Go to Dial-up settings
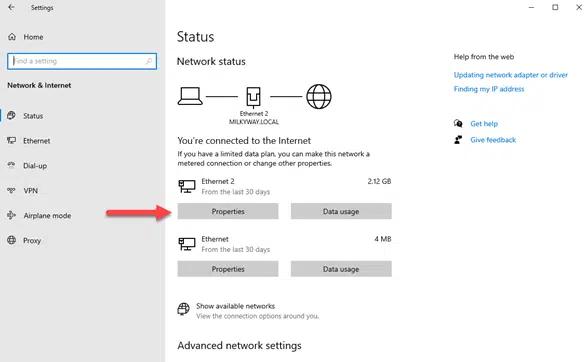Viewport: 587px width, 362px height. pos(35,165)
